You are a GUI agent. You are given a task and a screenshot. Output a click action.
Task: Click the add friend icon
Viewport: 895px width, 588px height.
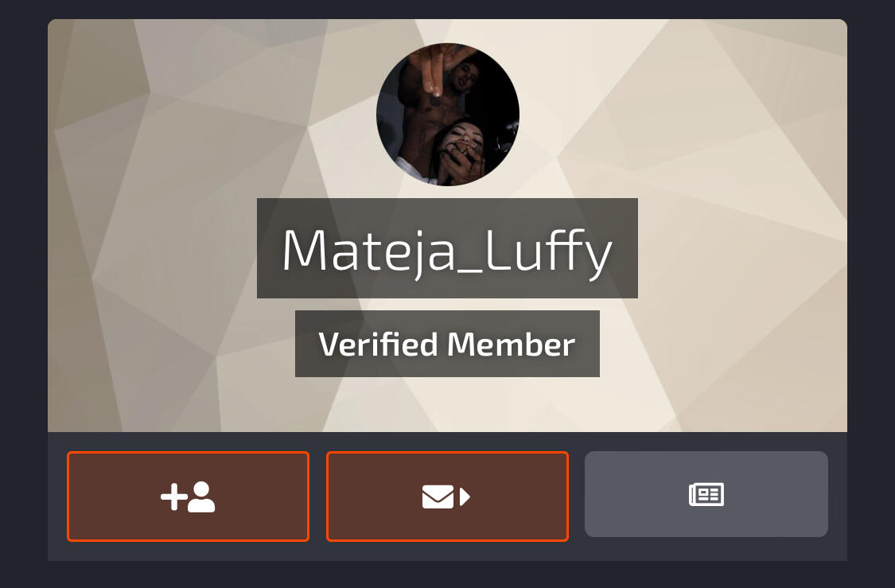pos(188,496)
